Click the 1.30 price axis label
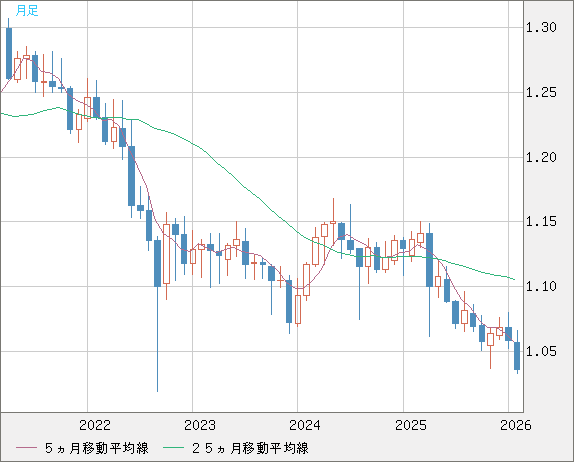574x462 pixels. (541, 27)
